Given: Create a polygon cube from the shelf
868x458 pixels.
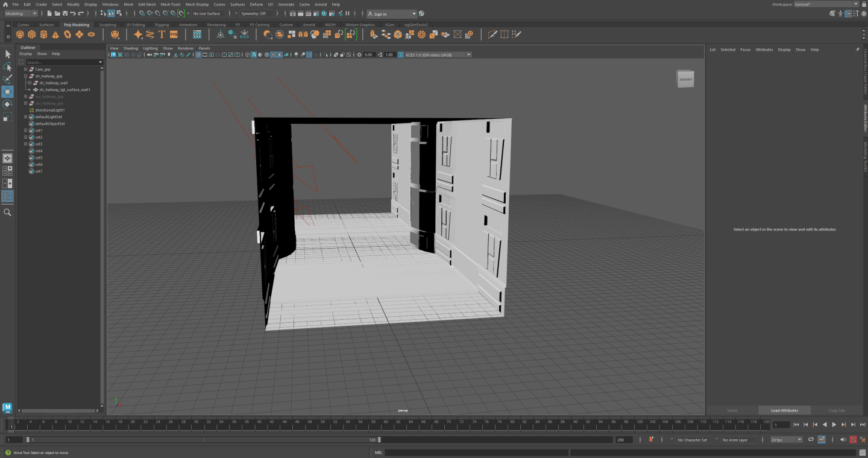Looking at the screenshot, I should tap(32, 34).
